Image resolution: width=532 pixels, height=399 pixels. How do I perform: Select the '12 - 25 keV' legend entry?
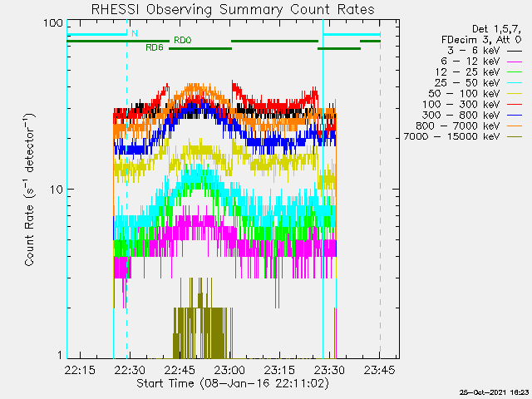point(479,72)
